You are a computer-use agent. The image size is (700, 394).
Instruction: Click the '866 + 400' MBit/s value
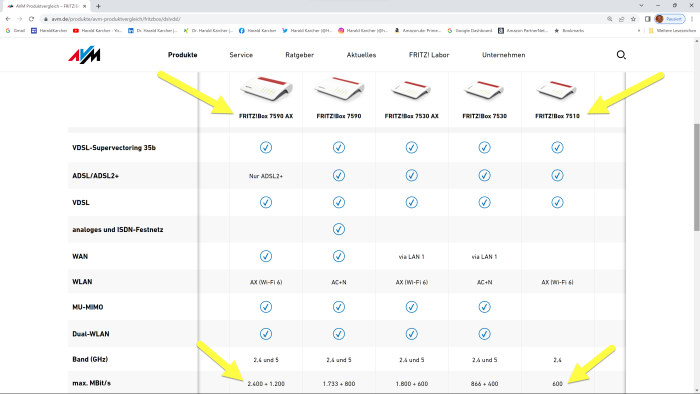(484, 384)
